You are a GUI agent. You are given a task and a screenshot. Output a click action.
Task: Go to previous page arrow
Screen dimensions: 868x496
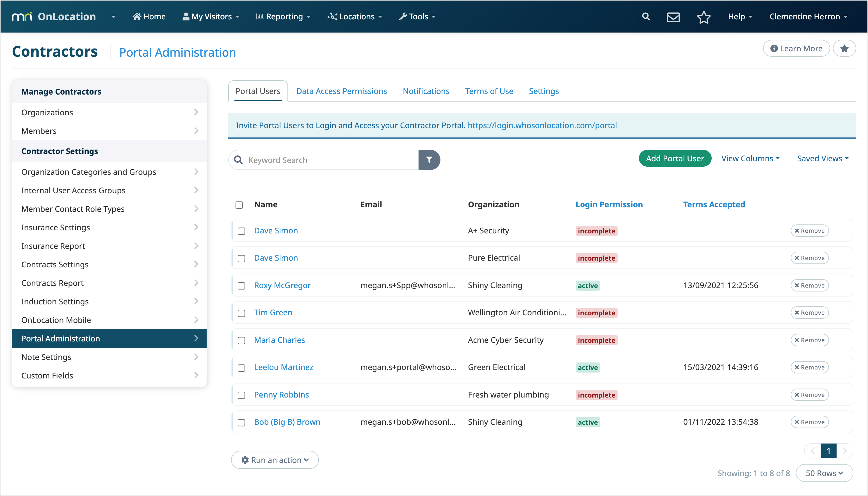pos(813,451)
